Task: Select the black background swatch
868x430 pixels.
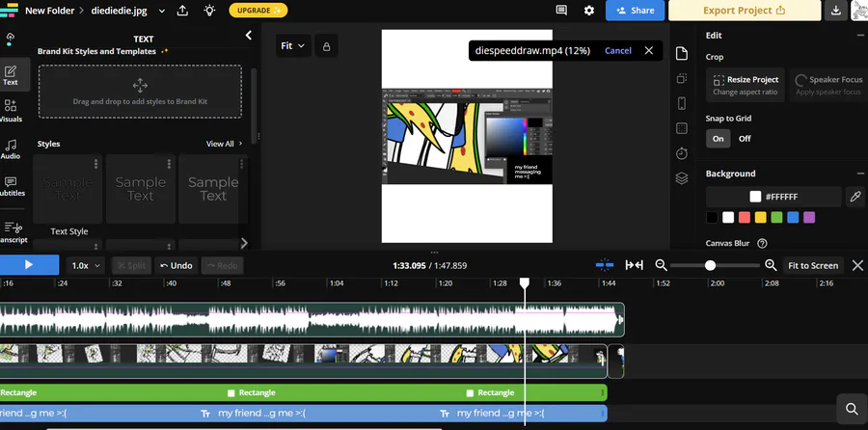Action: click(712, 218)
